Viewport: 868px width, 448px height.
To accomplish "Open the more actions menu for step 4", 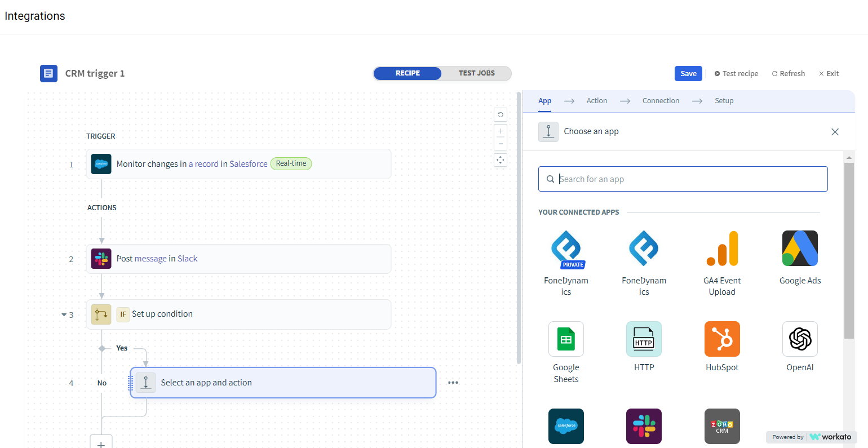I will click(453, 383).
